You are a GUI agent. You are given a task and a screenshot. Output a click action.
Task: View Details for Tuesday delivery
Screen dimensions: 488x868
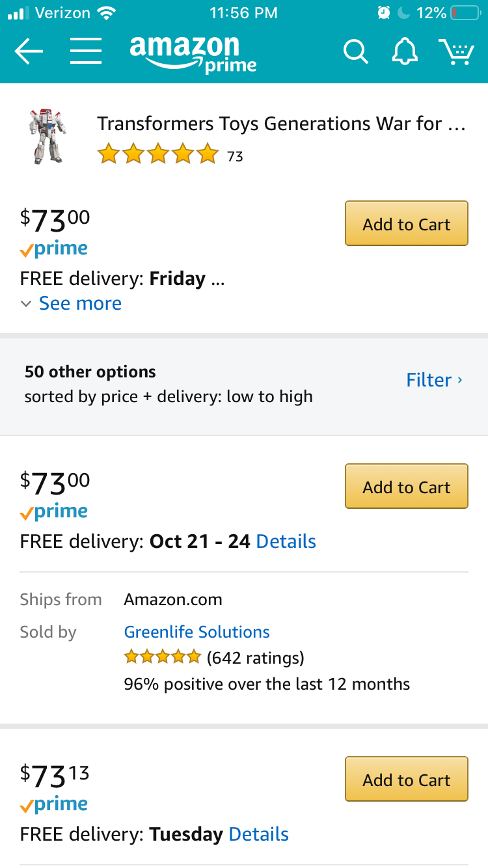pyautogui.click(x=258, y=834)
